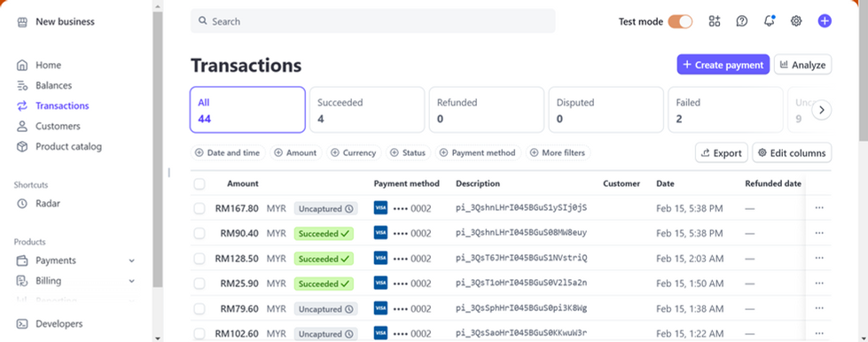Select the Refunded tab
This screenshot has height=342, width=868.
point(487,110)
